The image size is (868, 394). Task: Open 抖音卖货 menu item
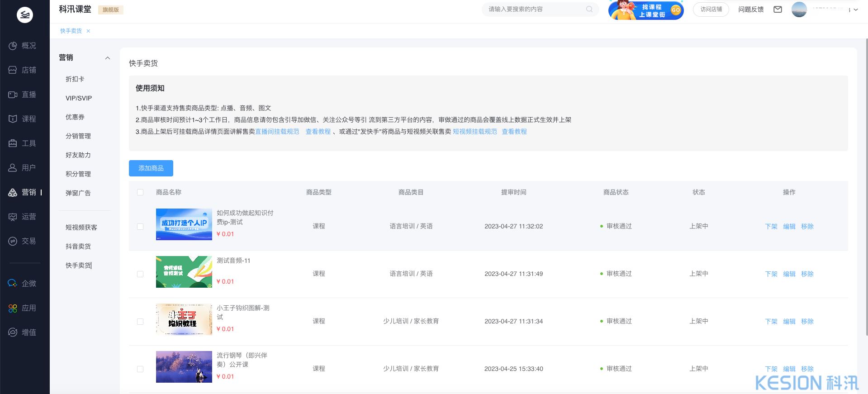78,247
